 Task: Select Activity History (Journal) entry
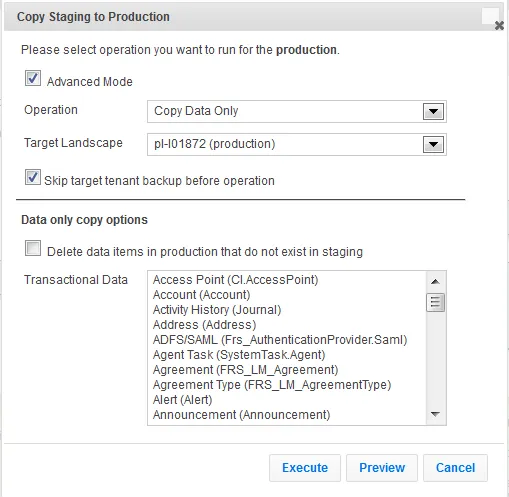point(217,310)
